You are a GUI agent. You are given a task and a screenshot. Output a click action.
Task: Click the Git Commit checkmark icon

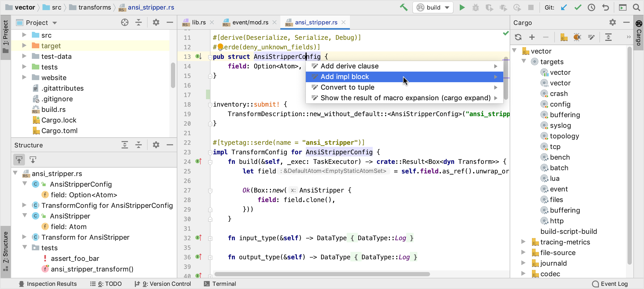(578, 7)
